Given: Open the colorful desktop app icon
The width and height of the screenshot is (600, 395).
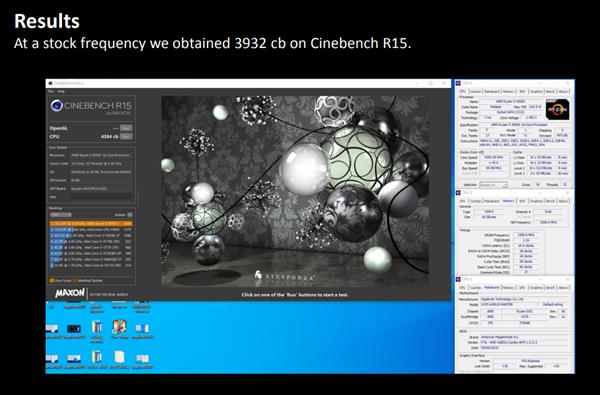Looking at the screenshot, I should 119,327.
